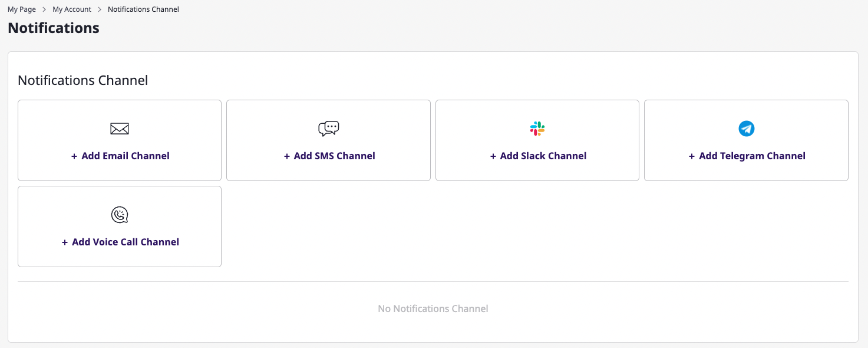The width and height of the screenshot is (868, 348).
Task: Click plus sign before Add Slack Channel
Action: 493,156
